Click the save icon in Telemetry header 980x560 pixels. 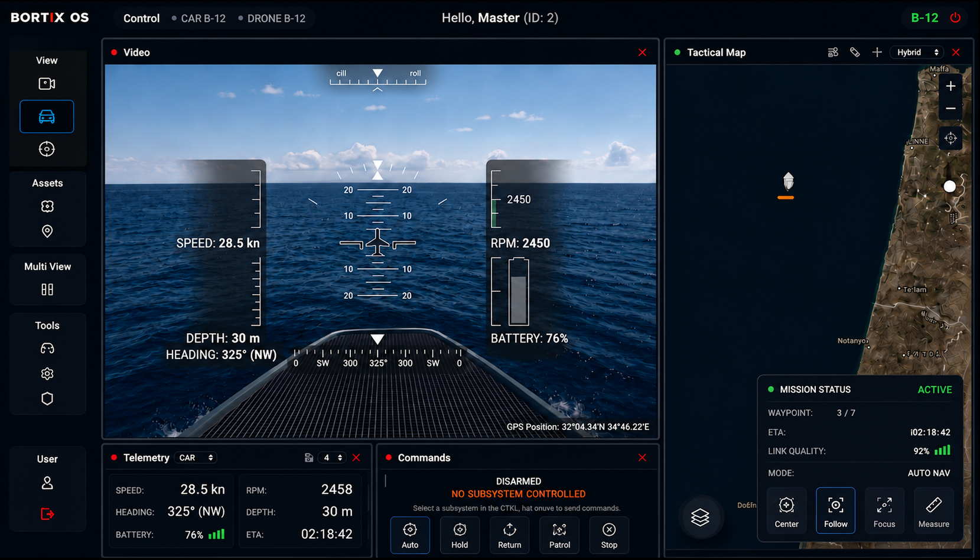pos(308,458)
